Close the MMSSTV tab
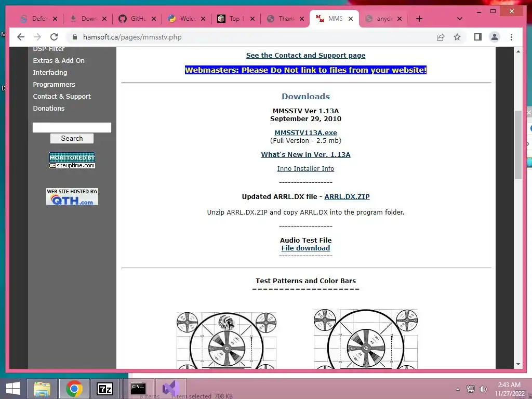532x399 pixels. (351, 19)
